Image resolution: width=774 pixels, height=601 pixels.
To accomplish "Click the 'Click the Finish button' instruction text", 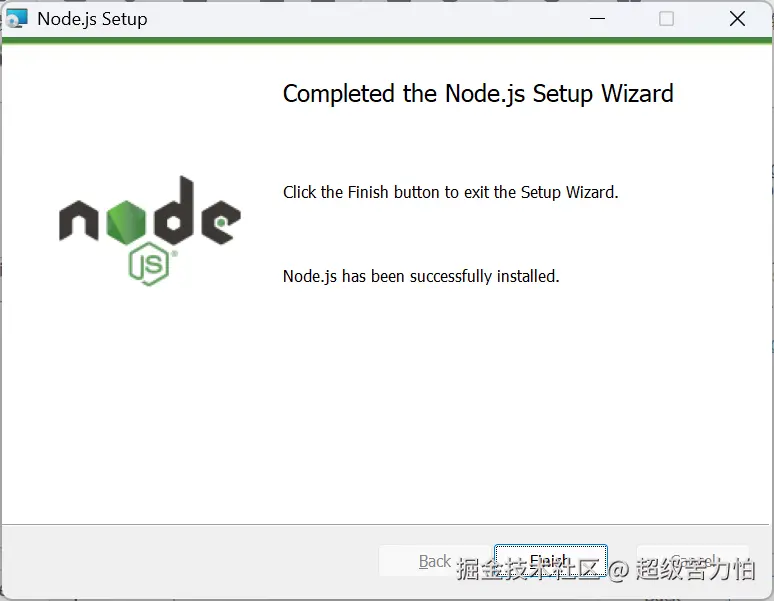I will 450,192.
